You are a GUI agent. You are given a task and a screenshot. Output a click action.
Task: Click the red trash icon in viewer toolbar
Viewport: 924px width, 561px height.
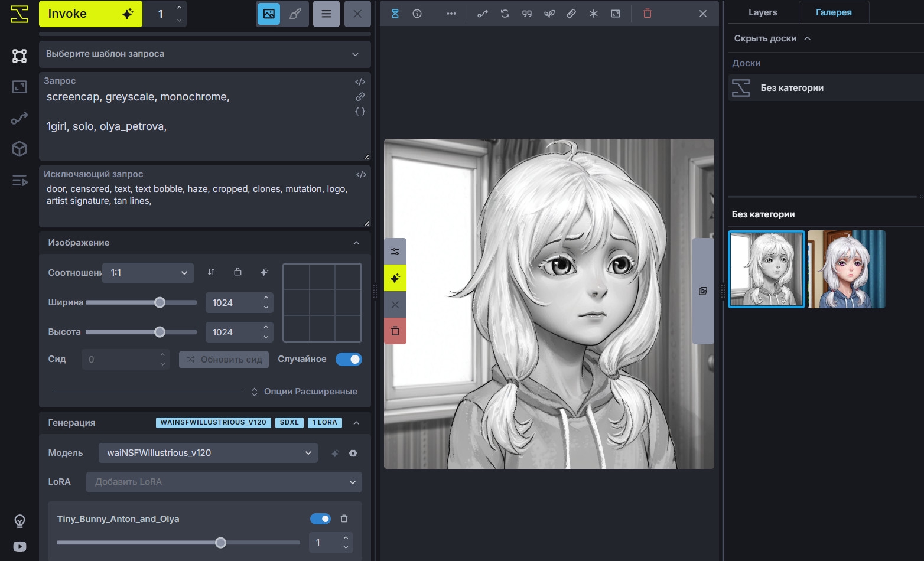pyautogui.click(x=647, y=14)
